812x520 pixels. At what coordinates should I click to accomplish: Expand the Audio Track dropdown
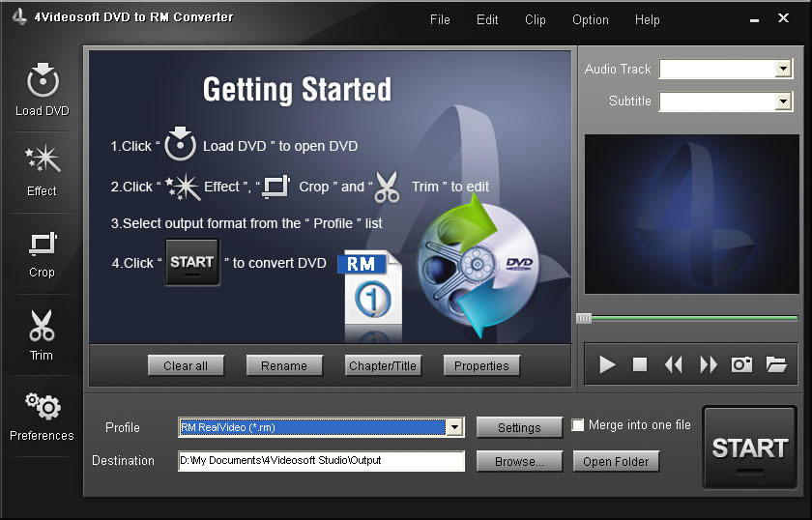[783, 70]
